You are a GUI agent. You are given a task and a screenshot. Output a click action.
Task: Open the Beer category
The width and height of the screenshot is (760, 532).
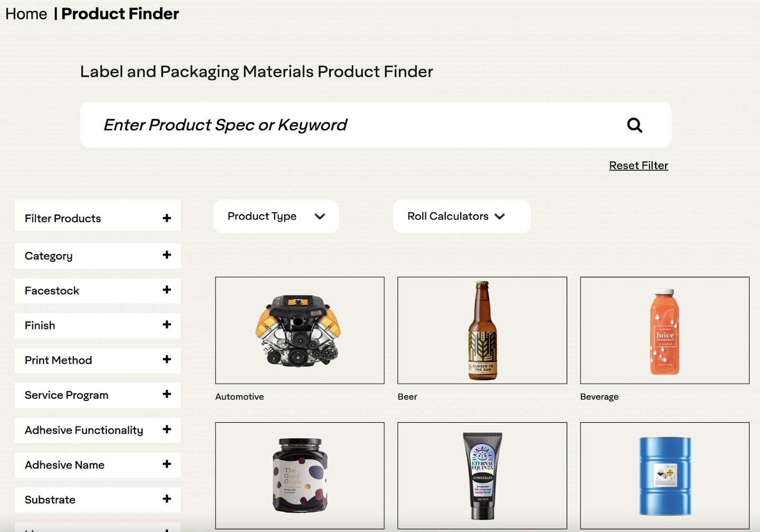[x=482, y=330]
